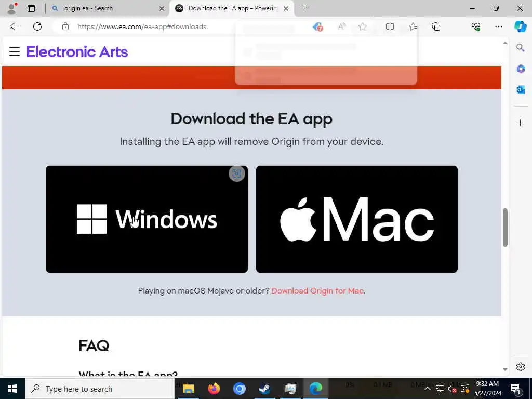Screen dimensions: 532x399
Task: Open the browser profile icon
Action: click(11, 8)
